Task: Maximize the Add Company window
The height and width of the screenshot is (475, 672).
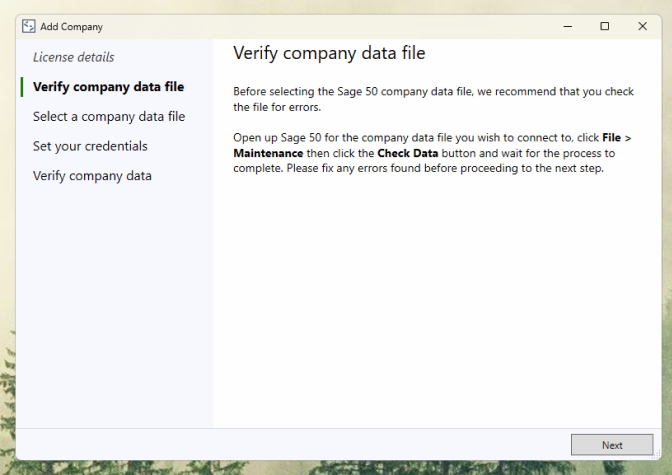Action: click(605, 26)
